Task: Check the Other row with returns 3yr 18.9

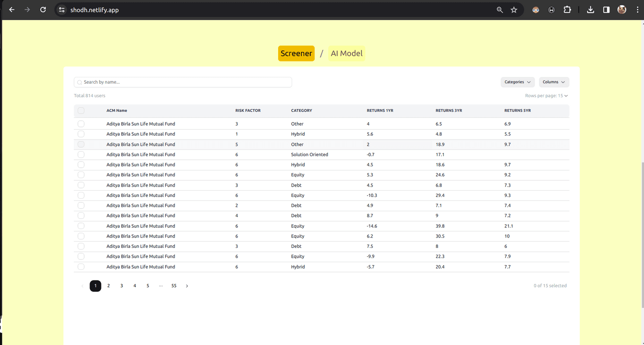Action: pos(81,144)
